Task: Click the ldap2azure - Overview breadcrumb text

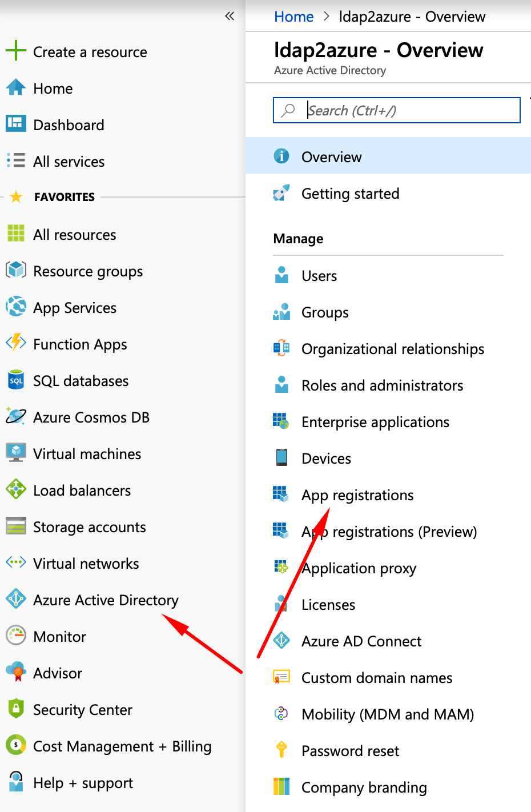Action: click(412, 17)
